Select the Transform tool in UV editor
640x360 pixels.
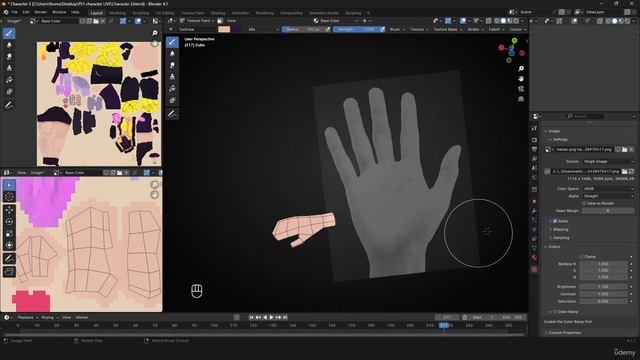(x=9, y=245)
